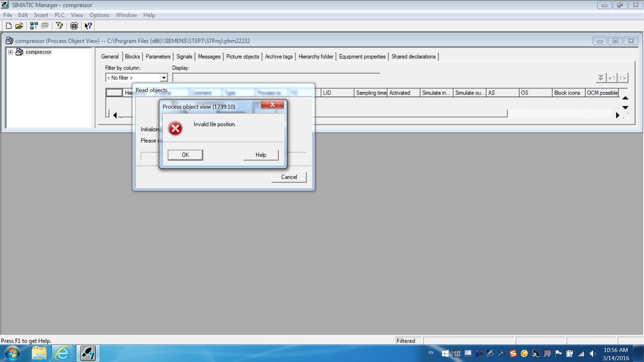This screenshot has height=362, width=644.
Task: Cancel the Read objects dialog
Action: 289,177
